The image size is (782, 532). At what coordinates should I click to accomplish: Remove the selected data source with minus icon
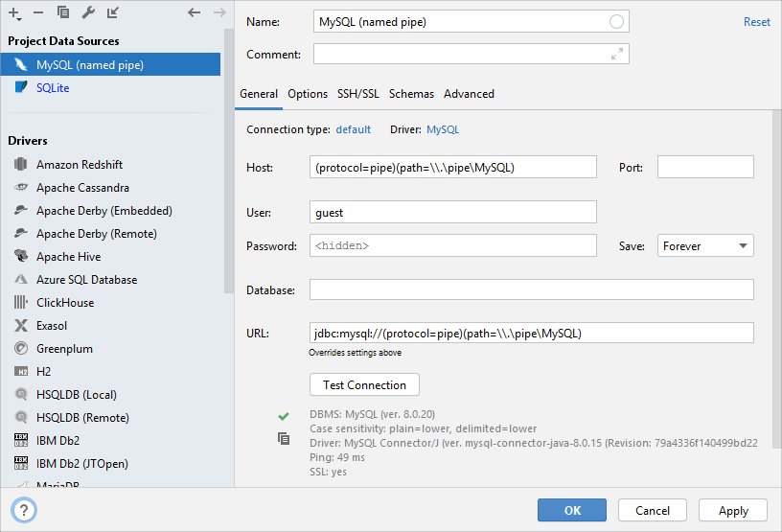click(38, 12)
